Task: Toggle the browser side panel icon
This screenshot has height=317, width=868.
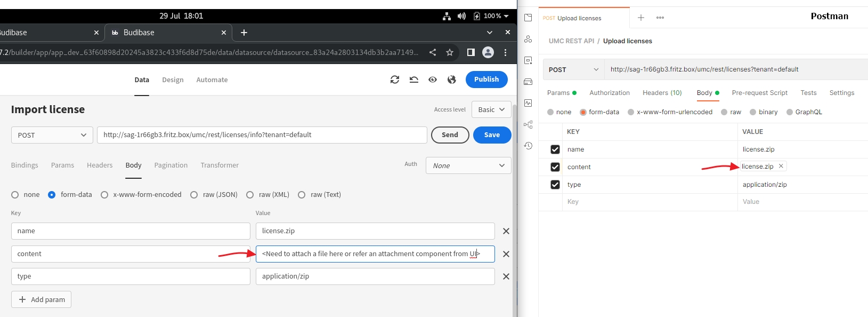Action: 471,52
